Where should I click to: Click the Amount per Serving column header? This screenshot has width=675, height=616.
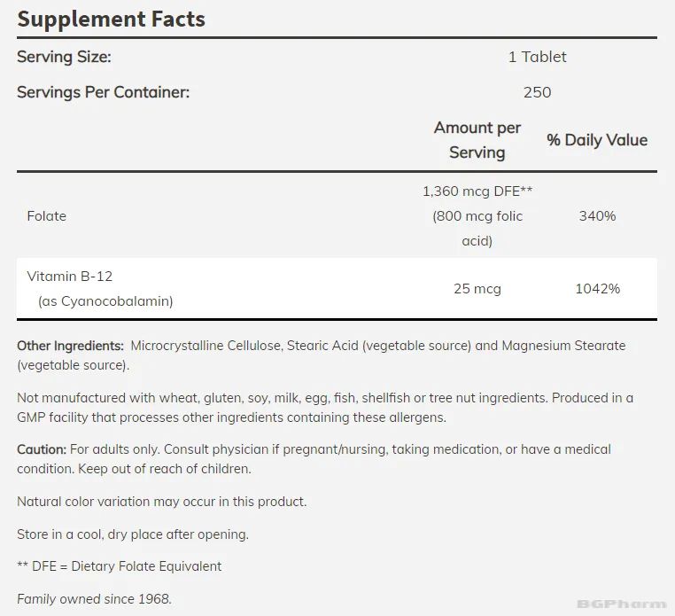point(477,140)
